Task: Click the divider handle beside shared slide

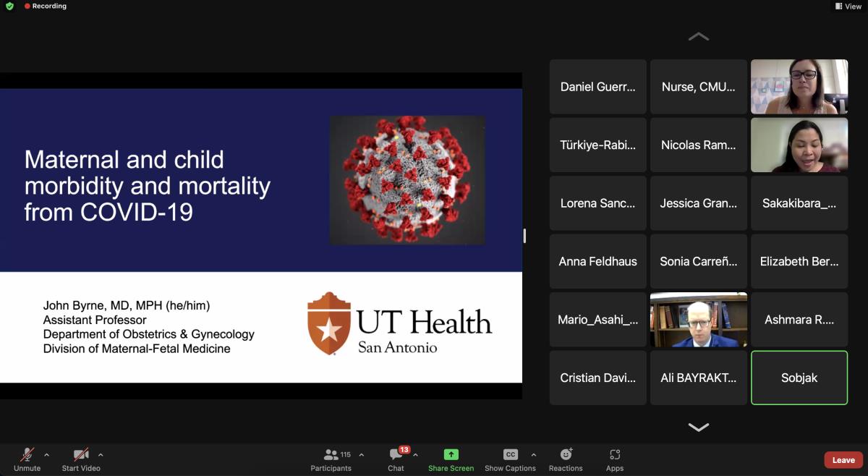Action: 525,236
